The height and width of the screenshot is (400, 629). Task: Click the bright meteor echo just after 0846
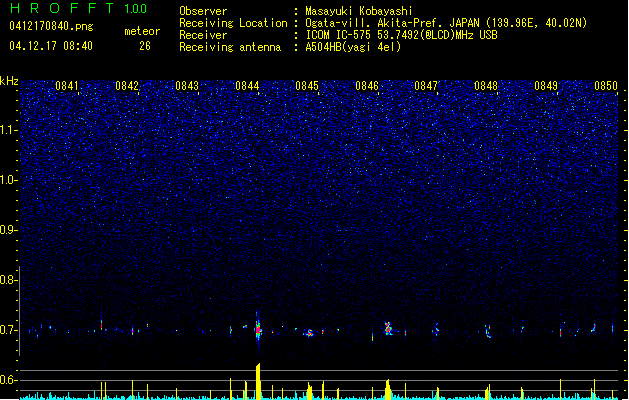388,328
